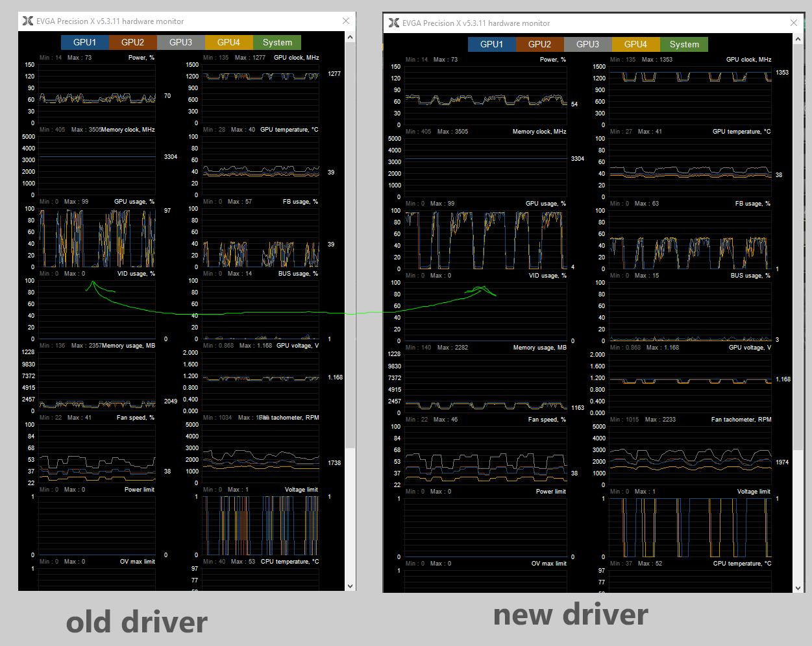Image resolution: width=812 pixels, height=646 pixels.
Task: Click 'GPU temperature, °C' label in new driver window
Action: pyautogui.click(x=742, y=132)
